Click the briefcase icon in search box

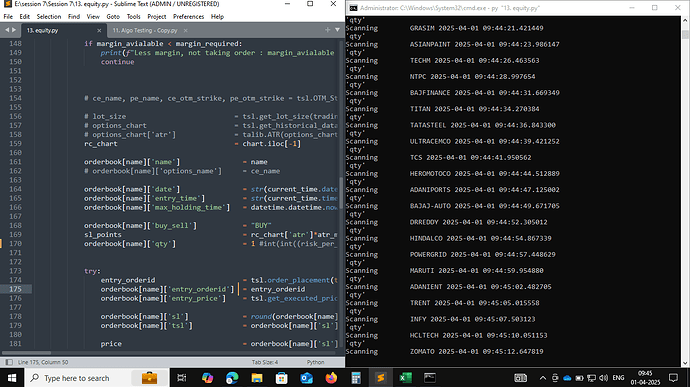(149, 378)
